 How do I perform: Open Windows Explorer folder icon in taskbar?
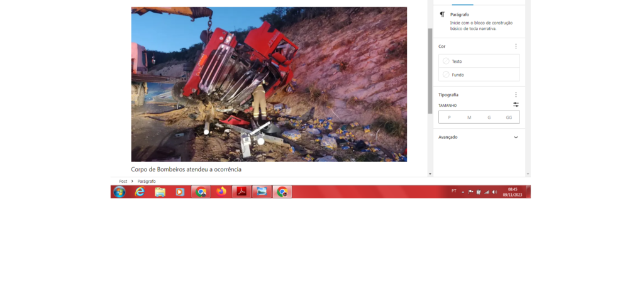(160, 192)
